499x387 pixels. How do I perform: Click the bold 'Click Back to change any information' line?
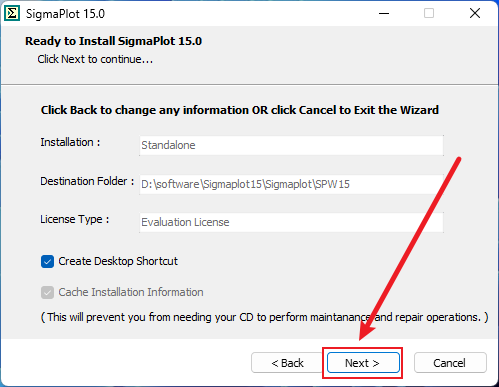pos(240,110)
